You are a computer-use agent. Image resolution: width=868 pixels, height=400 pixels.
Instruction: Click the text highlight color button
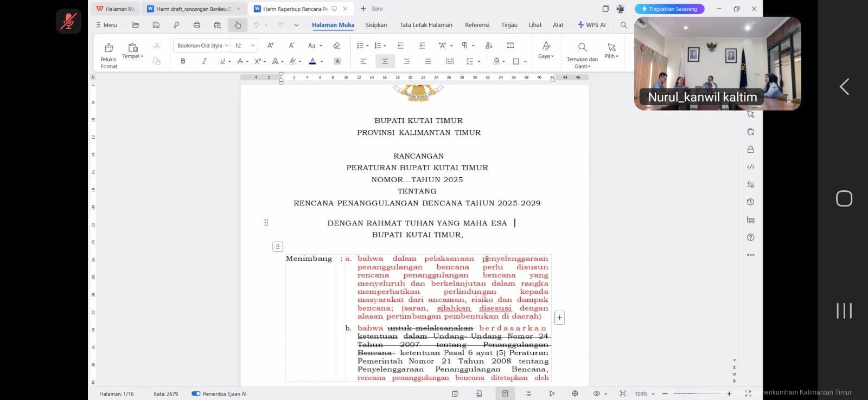pos(292,61)
